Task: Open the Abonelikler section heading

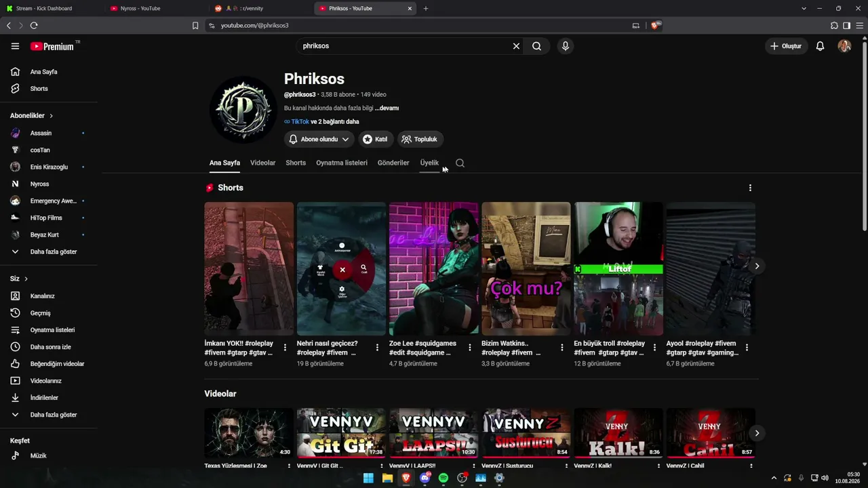Action: click(x=31, y=116)
